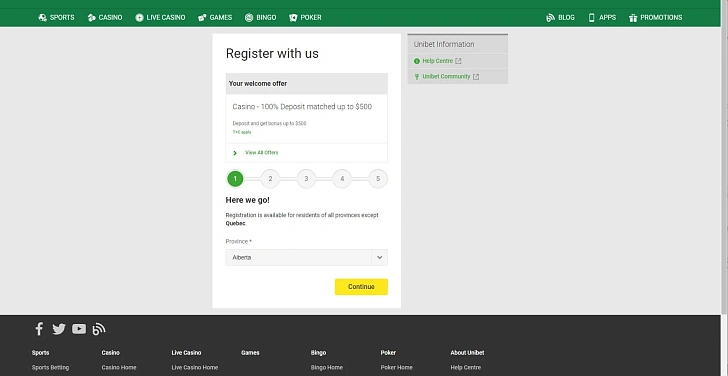This screenshot has width=728, height=376.
Task: Open the Province dropdown showing Alberta
Action: (x=306, y=258)
